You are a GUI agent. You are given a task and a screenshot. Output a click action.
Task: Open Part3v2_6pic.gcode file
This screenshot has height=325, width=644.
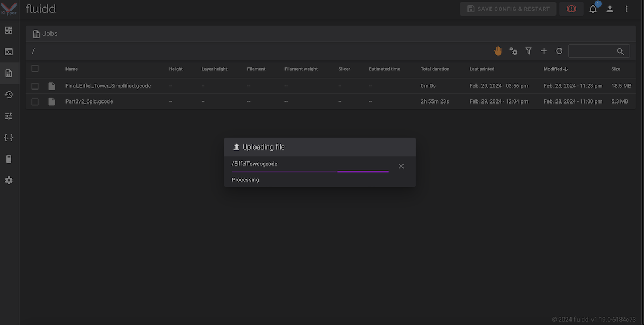[89, 101]
